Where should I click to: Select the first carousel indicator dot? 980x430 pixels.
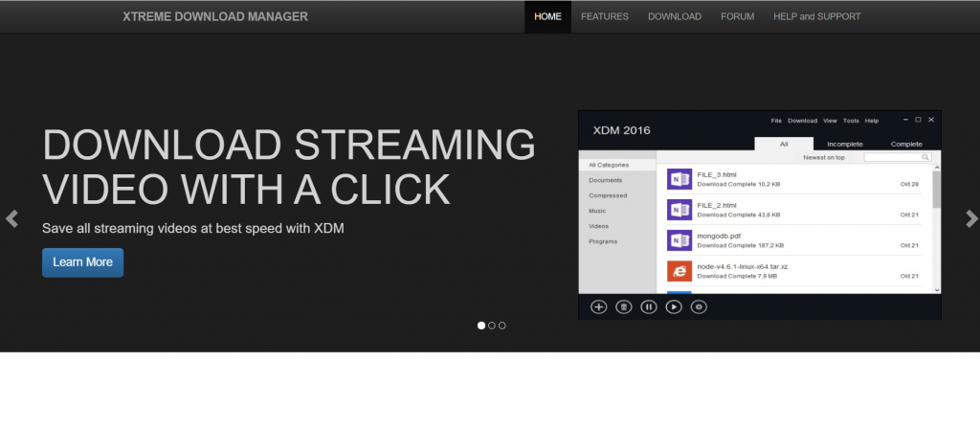click(x=481, y=326)
